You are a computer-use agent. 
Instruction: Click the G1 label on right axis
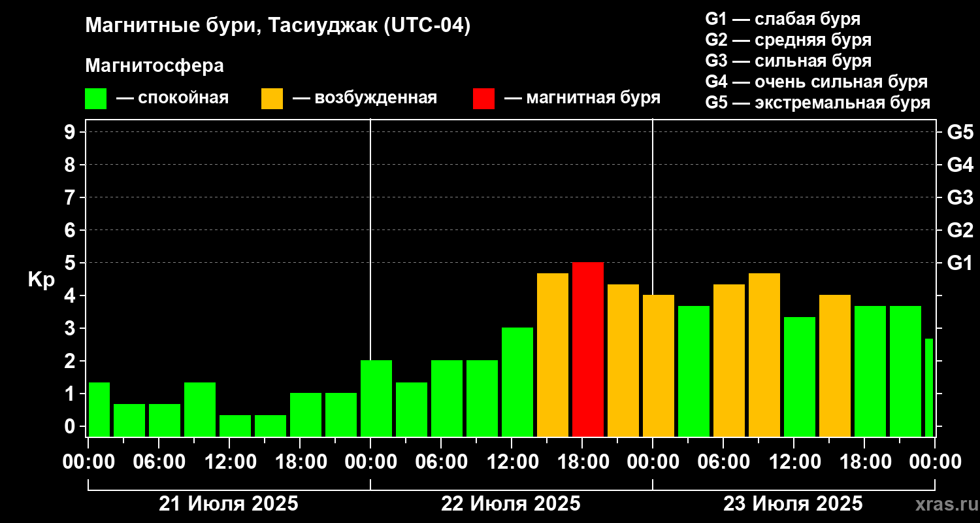960,263
